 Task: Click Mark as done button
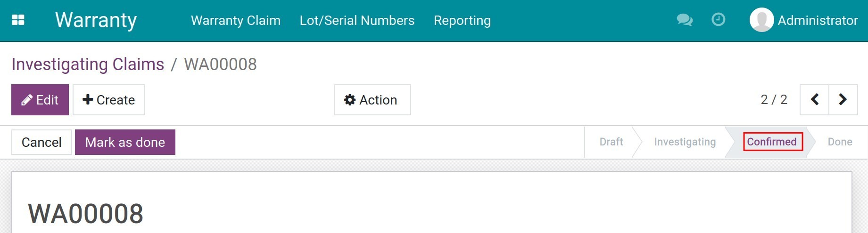pos(125,142)
